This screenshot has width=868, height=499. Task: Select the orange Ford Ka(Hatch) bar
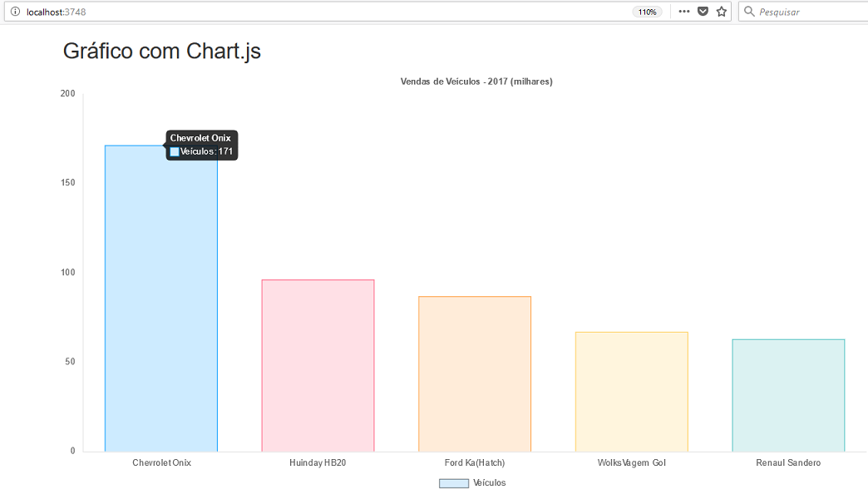tap(475, 374)
